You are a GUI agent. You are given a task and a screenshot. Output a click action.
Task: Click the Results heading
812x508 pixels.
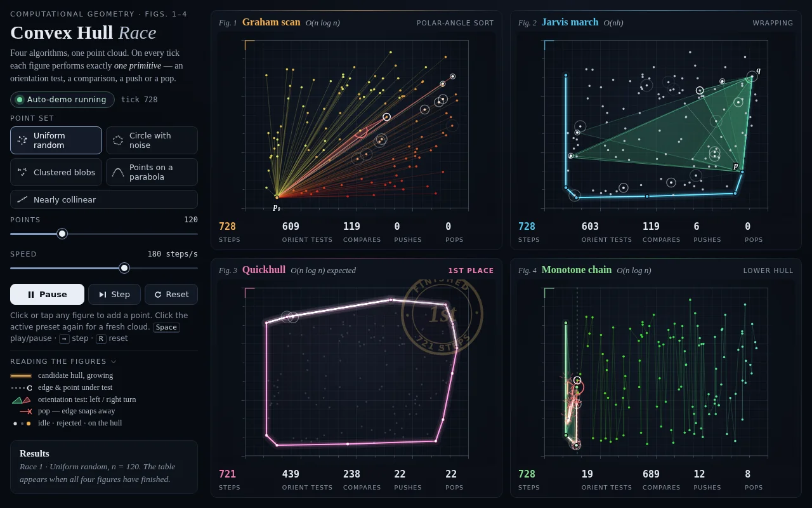pos(34,453)
